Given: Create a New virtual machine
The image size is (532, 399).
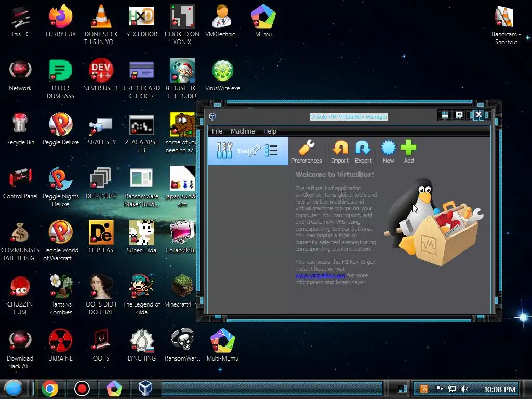Looking at the screenshot, I should [389, 152].
